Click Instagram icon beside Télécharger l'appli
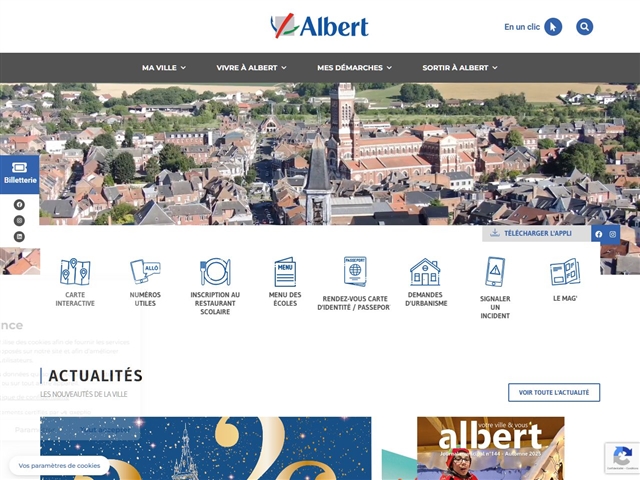The height and width of the screenshot is (480, 640). (x=613, y=234)
